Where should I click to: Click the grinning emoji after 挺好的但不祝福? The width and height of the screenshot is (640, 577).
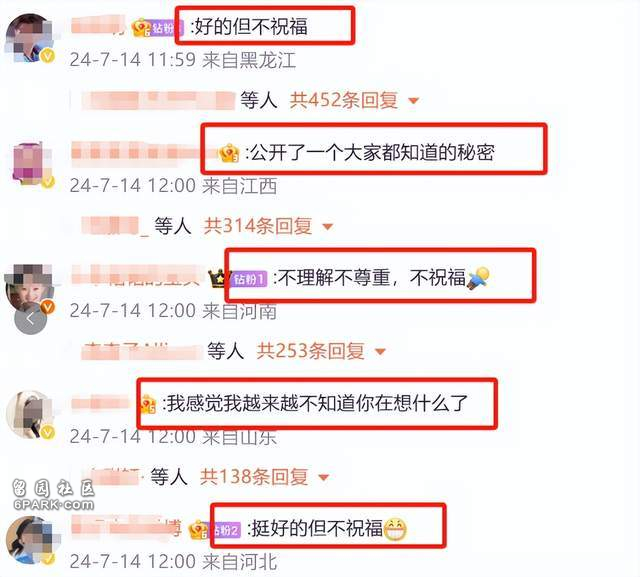pos(395,529)
